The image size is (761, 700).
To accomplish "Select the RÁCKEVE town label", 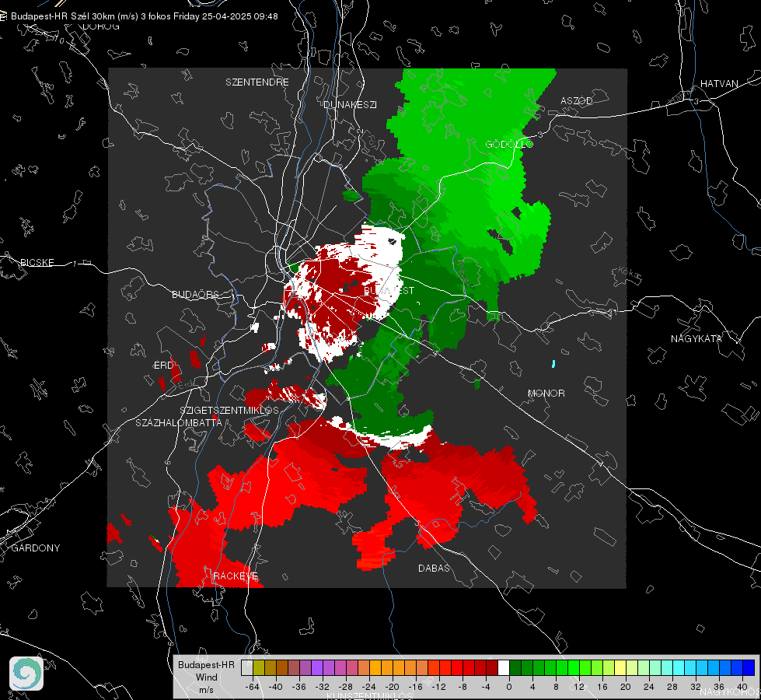I will click(236, 576).
